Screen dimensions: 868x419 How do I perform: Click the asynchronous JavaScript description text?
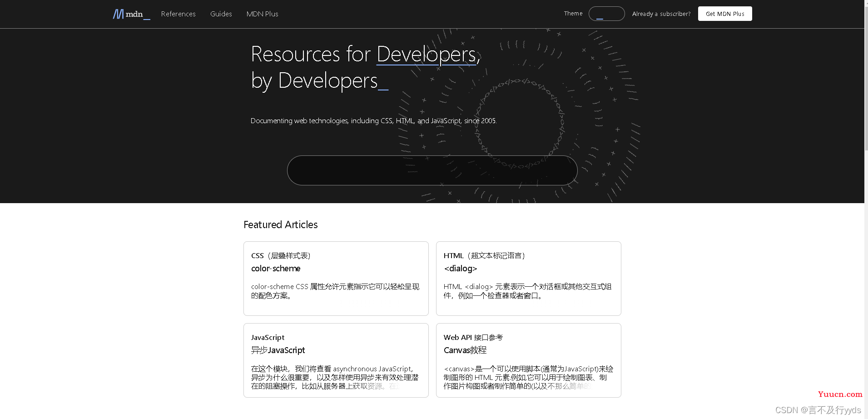(x=335, y=378)
